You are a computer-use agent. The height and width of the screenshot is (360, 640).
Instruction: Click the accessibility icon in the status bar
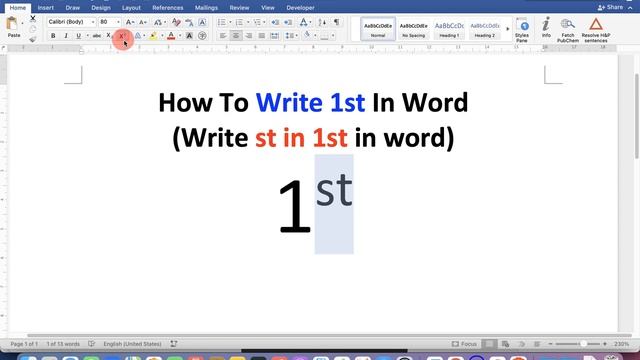pyautogui.click(x=174, y=344)
